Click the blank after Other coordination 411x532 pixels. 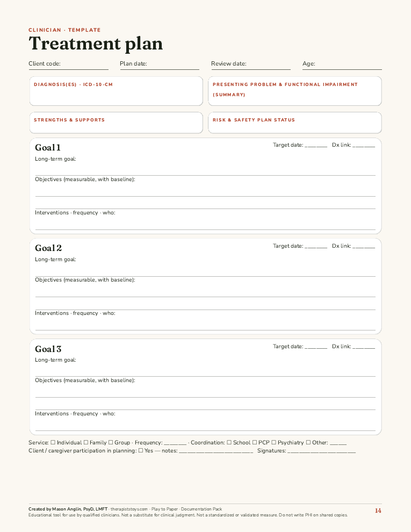(338, 443)
